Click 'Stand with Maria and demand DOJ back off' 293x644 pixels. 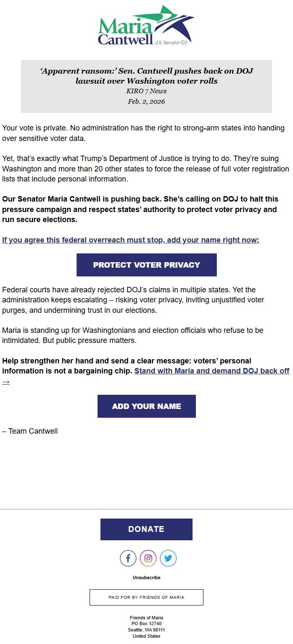pyautogui.click(x=211, y=371)
